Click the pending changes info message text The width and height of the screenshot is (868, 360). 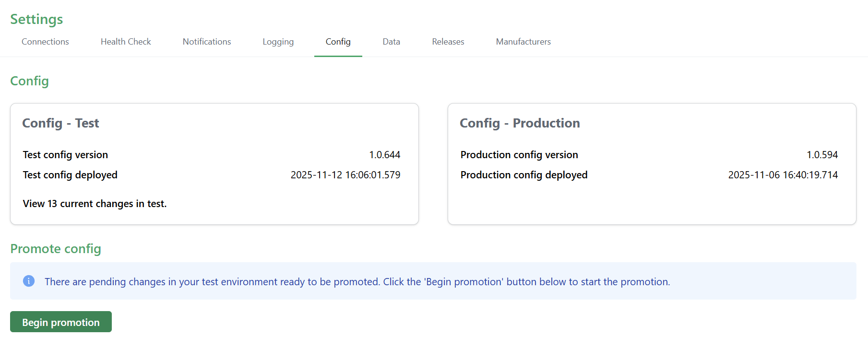357,282
